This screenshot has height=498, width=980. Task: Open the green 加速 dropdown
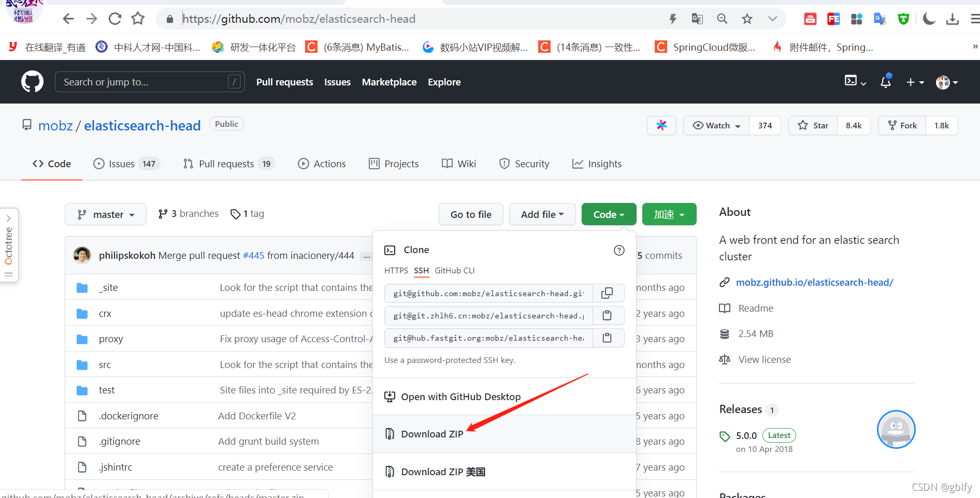point(669,214)
